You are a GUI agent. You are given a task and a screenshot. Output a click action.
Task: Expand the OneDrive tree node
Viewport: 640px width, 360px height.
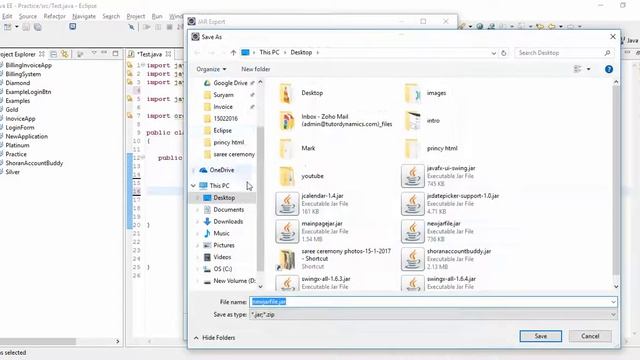[193, 170]
